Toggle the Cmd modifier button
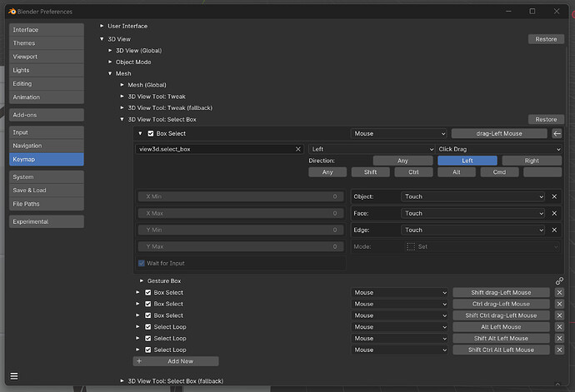 pyautogui.click(x=499, y=172)
